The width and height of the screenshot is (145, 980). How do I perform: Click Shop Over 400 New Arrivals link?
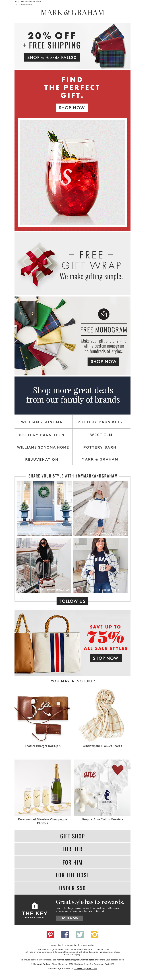click(x=27, y=1)
